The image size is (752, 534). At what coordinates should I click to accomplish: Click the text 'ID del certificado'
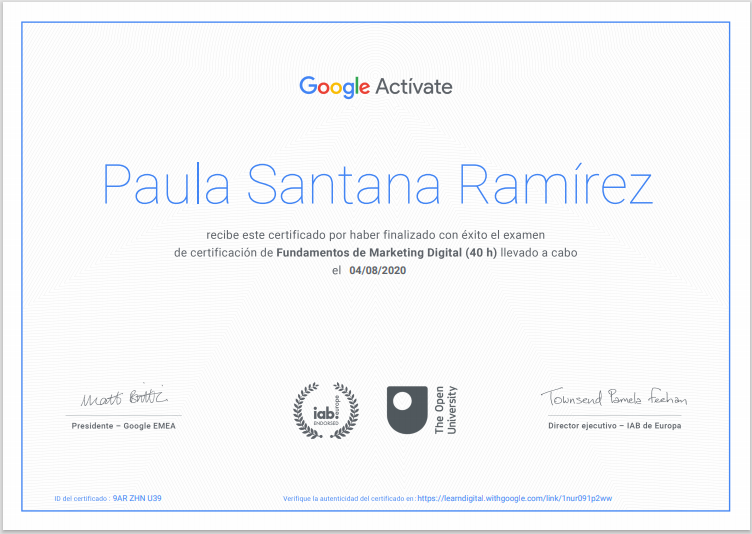[81, 499]
